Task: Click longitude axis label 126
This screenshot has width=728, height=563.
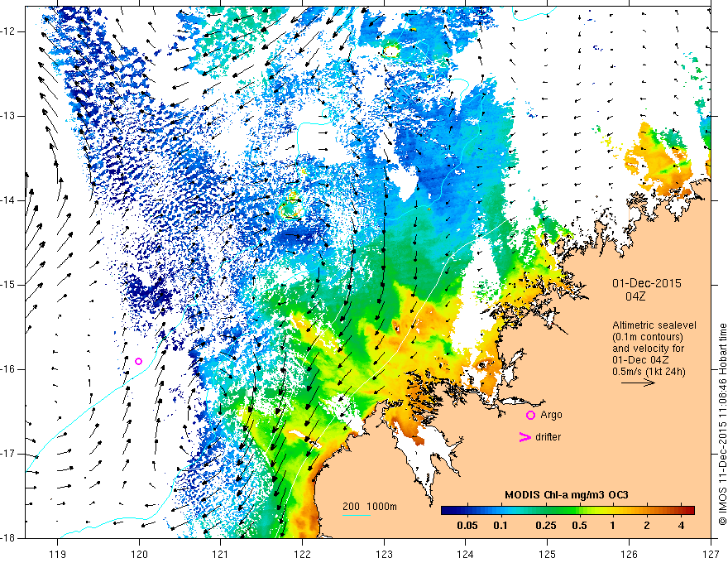Action: click(x=629, y=554)
